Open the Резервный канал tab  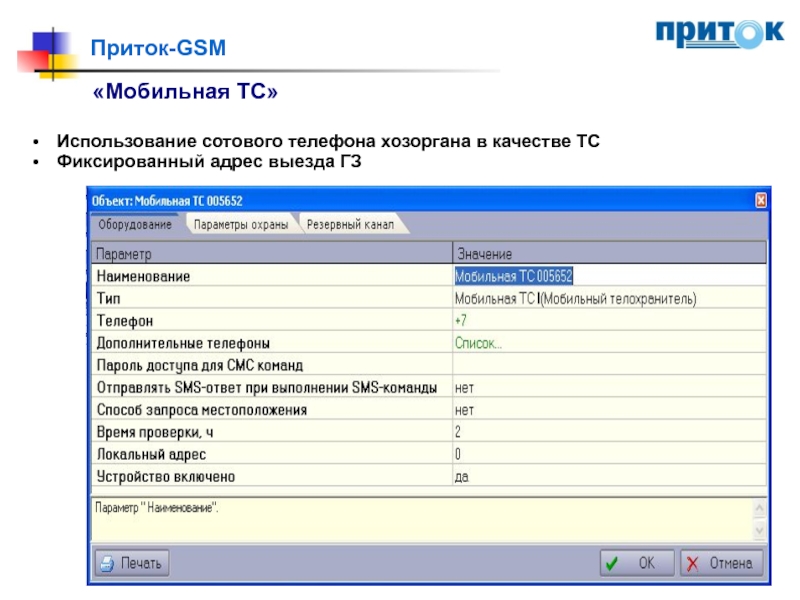coord(351,224)
